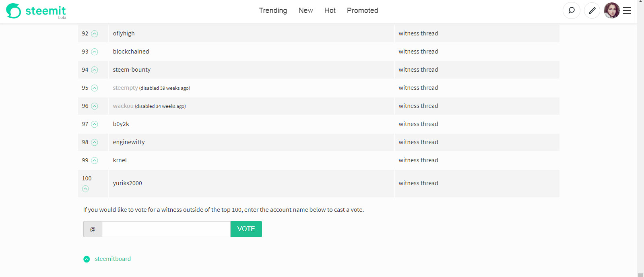The image size is (644, 277).
Task: Open the user avatar profile menu
Action: 611,10
